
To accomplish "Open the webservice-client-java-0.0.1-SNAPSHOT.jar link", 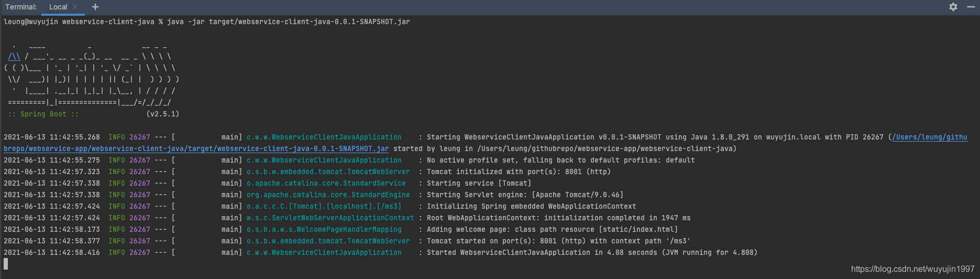I will [x=196, y=148].
